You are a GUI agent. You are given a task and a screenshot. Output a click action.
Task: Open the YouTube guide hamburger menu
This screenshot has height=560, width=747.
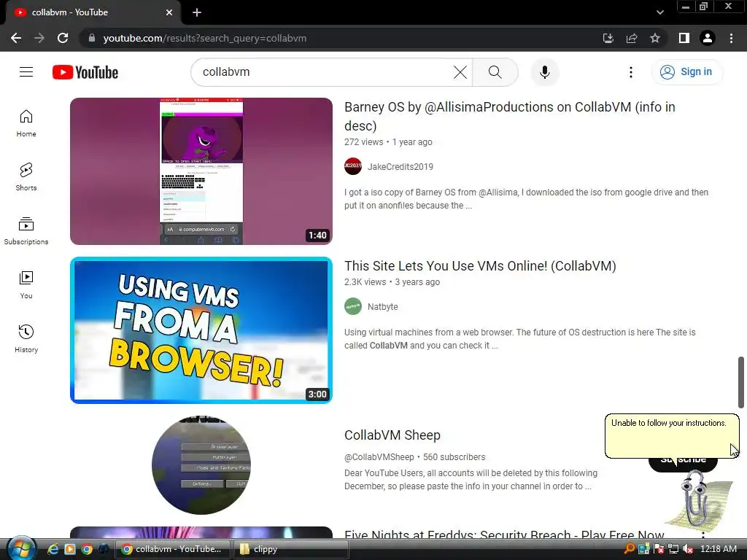click(x=26, y=72)
